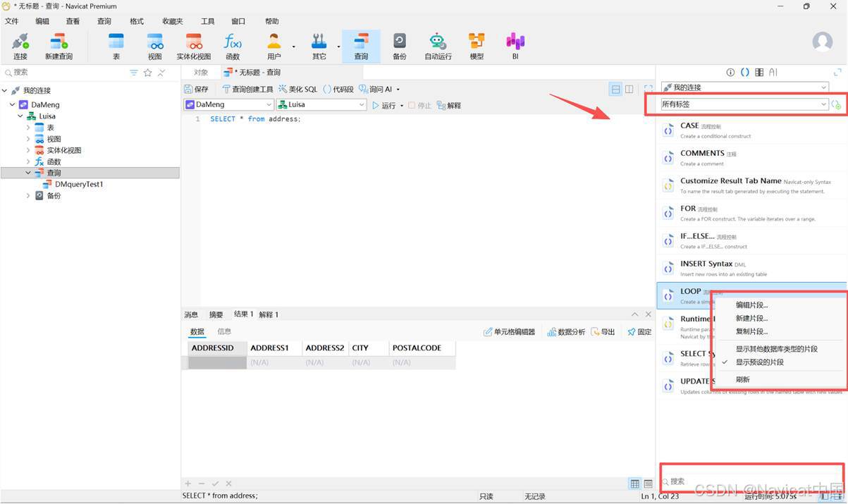
Task: Open the DaMeng connection dropdown in editor
Action: pos(228,104)
